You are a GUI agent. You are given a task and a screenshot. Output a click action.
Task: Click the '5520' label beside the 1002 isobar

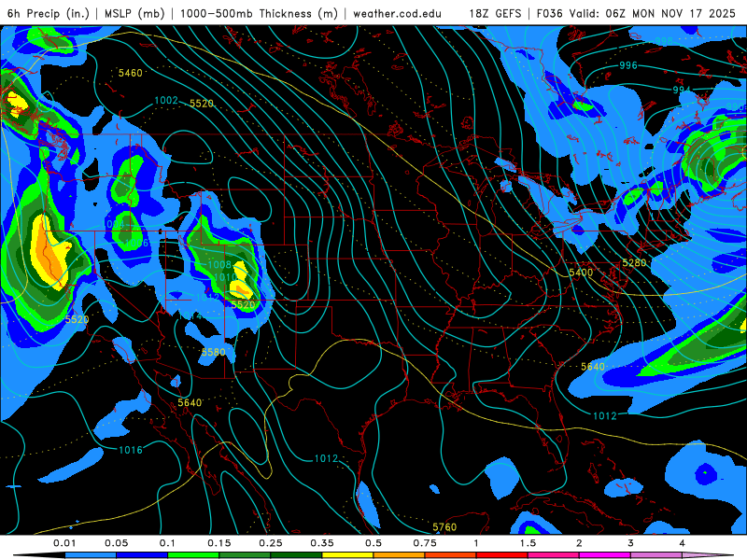[x=202, y=104]
